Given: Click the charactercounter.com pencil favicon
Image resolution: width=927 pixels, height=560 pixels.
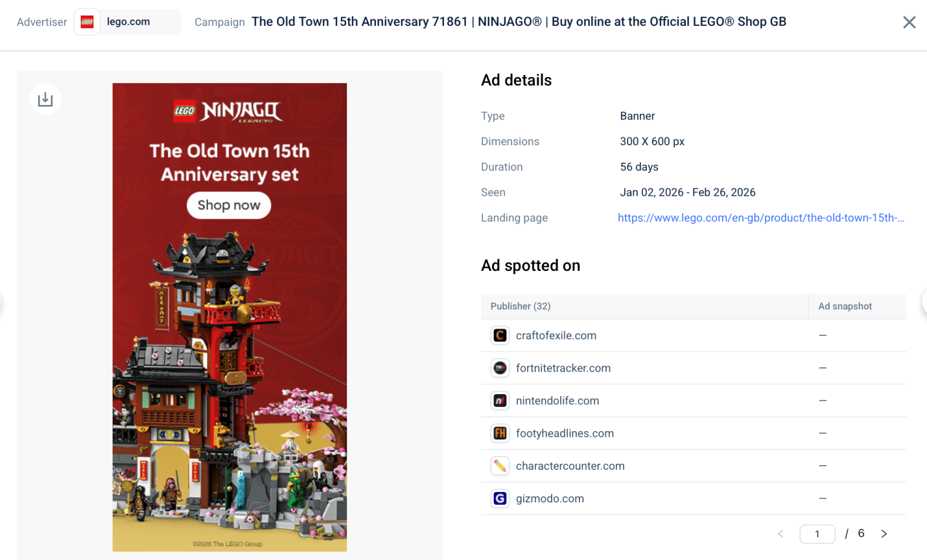Looking at the screenshot, I should [x=500, y=466].
